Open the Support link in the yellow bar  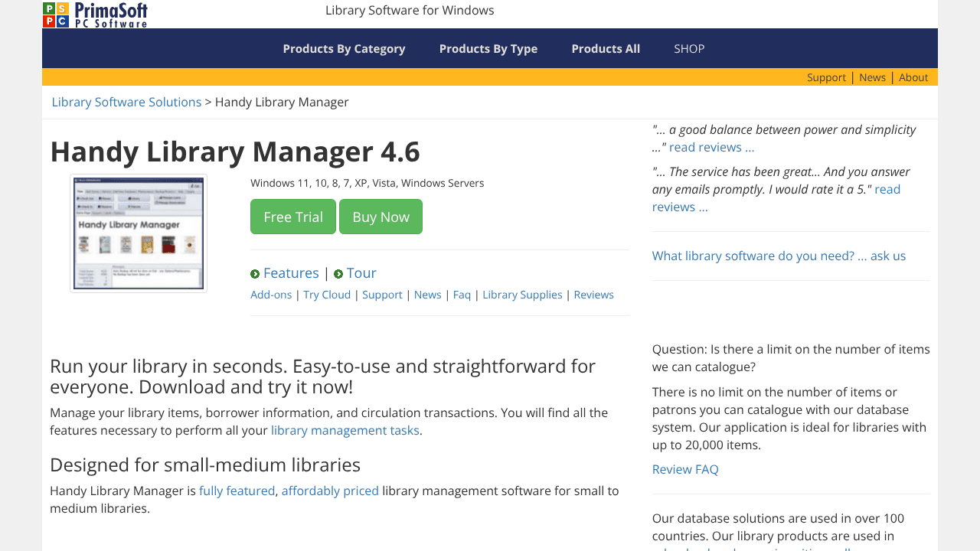pos(826,77)
